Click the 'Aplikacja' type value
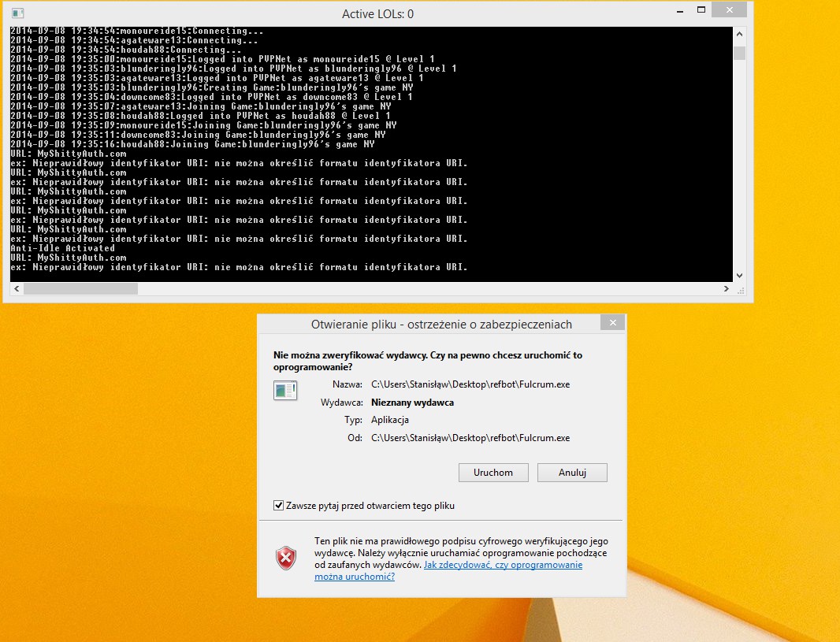 [390, 420]
